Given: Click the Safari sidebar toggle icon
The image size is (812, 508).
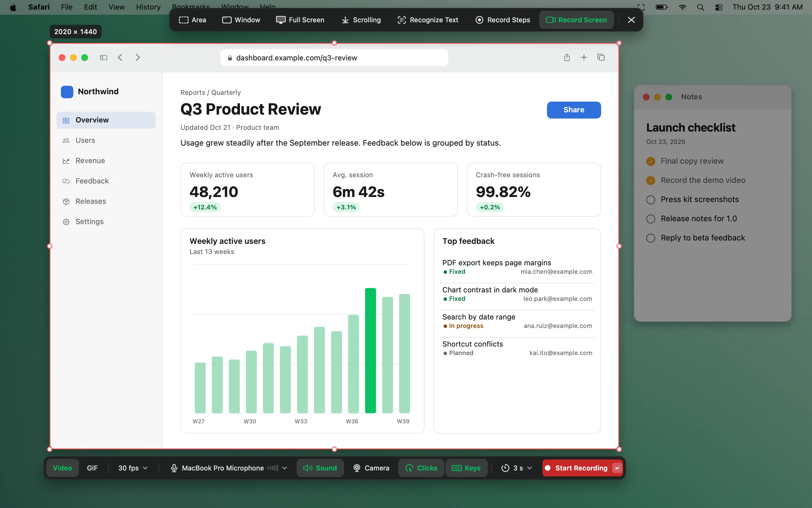Looking at the screenshot, I should click(103, 58).
